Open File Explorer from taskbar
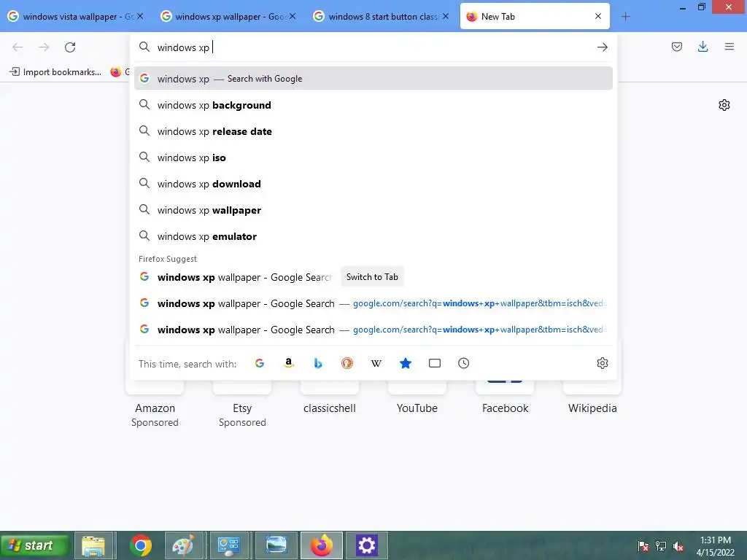The width and height of the screenshot is (747, 560). coord(94,545)
